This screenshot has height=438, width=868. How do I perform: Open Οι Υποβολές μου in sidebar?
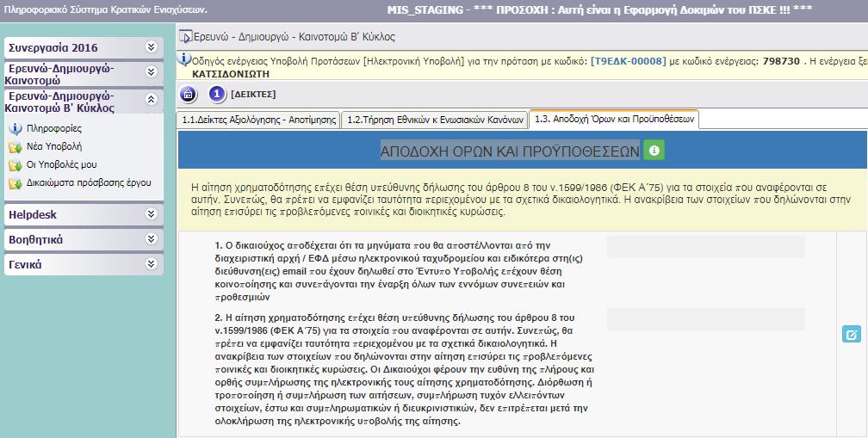pyautogui.click(x=61, y=165)
